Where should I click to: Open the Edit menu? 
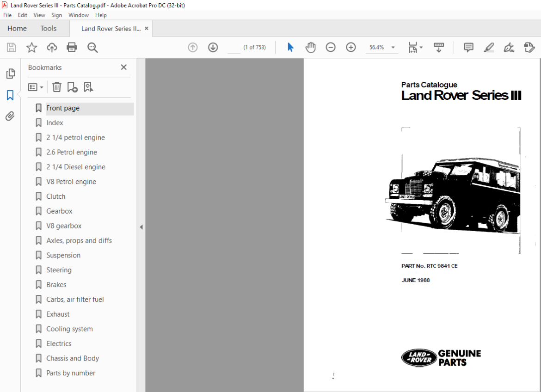click(23, 15)
